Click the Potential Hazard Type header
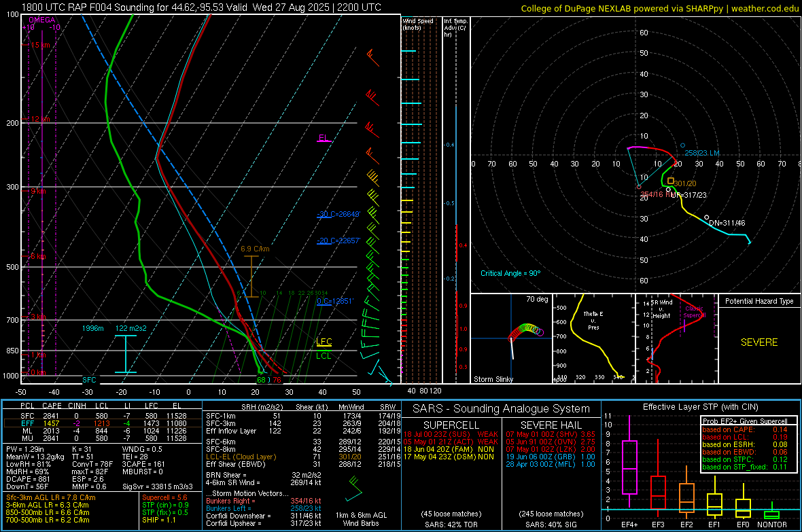Screen dimensions: 802x532 (759, 301)
